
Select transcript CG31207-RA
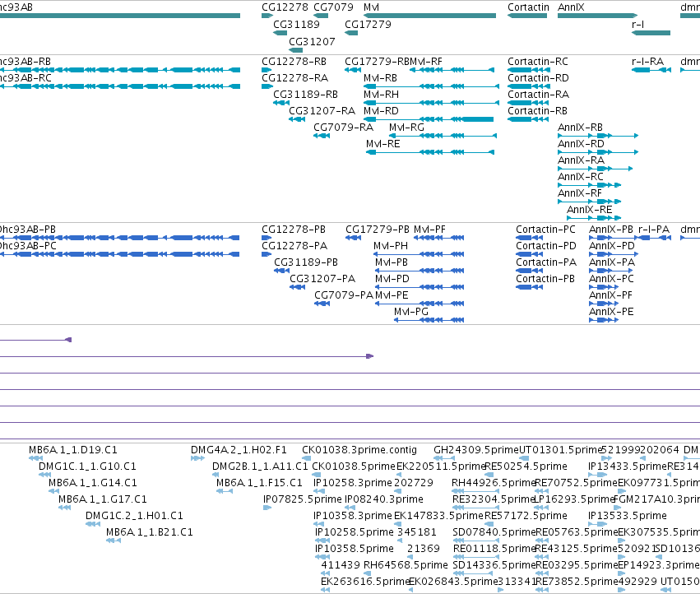pos(296,119)
